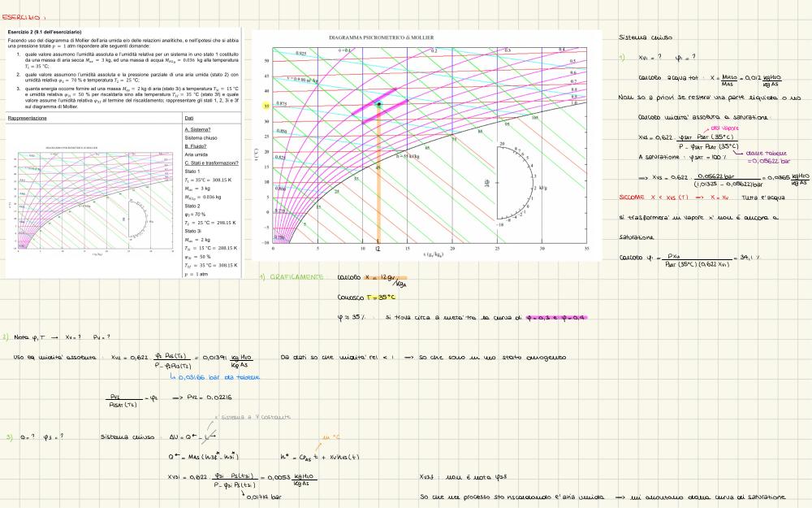Click 'Non so a priori se resterà' sentence
The height and width of the screenshot is (508, 812).
(710, 98)
